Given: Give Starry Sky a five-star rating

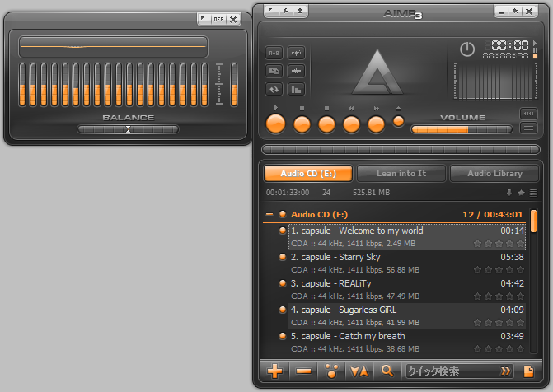Looking at the screenshot, I should pyautogui.click(x=520, y=270).
